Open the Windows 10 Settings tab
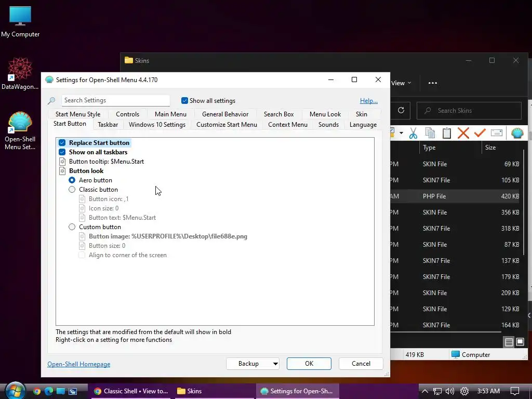The width and height of the screenshot is (532, 399). click(157, 125)
